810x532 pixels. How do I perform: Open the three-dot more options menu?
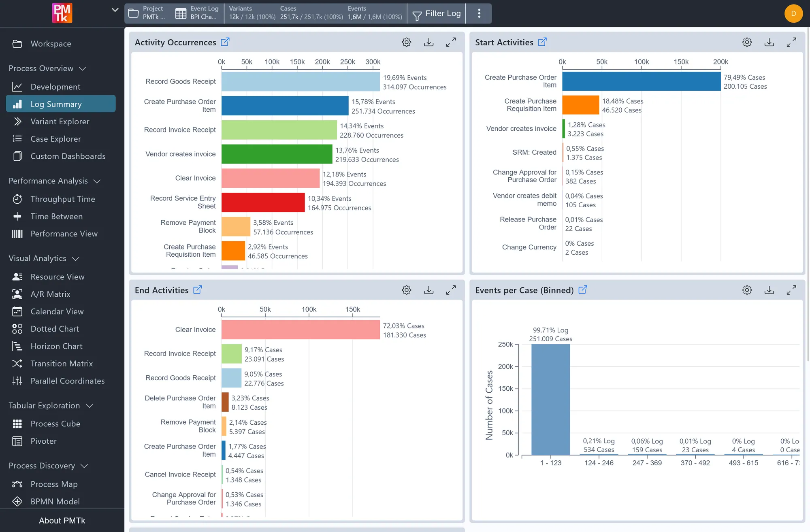[479, 13]
